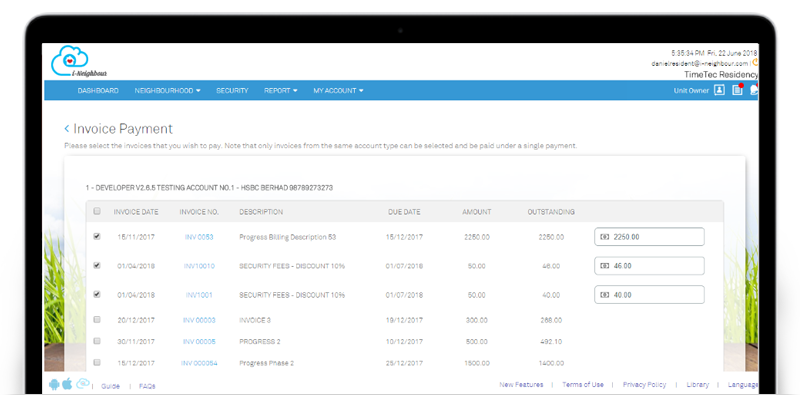Open invoice link INV 00005
Image resolution: width=800 pixels, height=395 pixels.
click(199, 342)
